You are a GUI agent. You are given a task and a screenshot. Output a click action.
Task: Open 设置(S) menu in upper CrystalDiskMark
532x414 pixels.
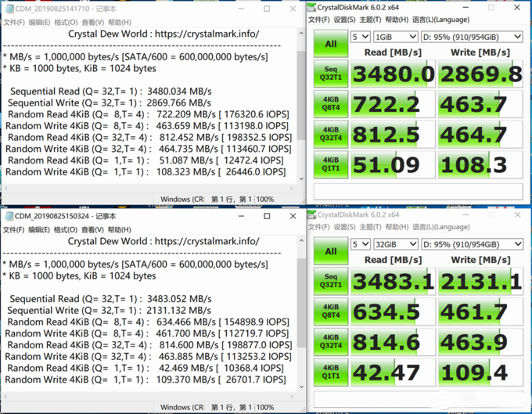[345, 20]
